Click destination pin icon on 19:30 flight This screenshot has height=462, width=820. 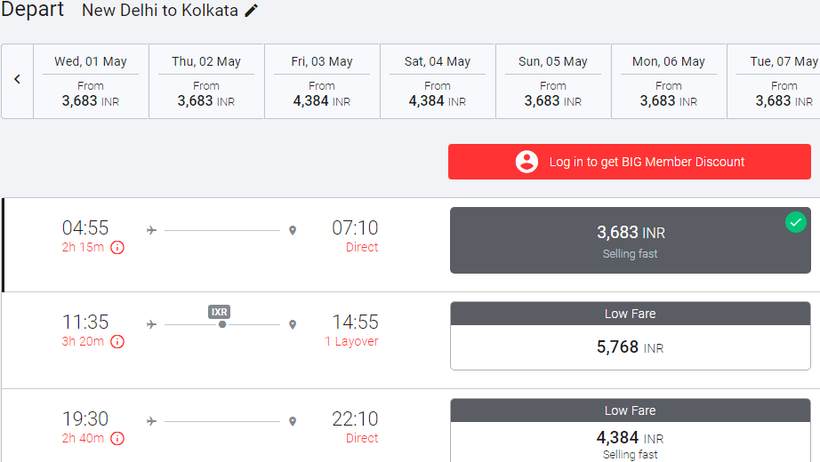[292, 422]
